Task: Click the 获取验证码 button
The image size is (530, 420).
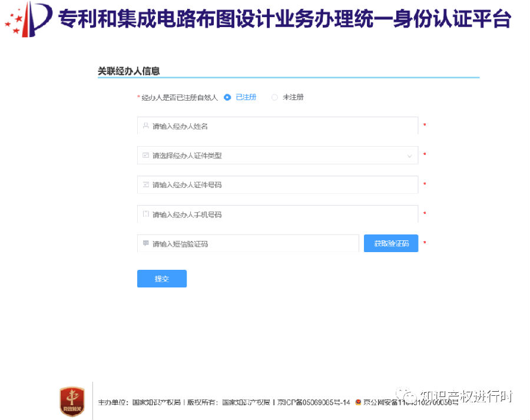Action: (x=391, y=243)
